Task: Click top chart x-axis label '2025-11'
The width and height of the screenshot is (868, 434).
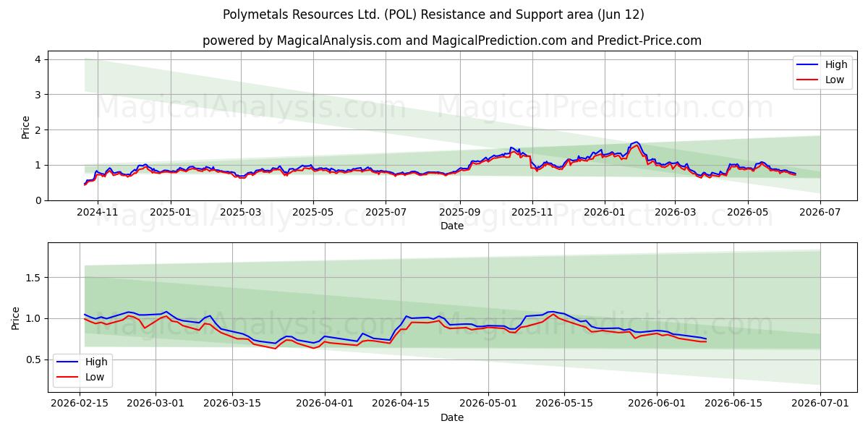Action: 532,213
